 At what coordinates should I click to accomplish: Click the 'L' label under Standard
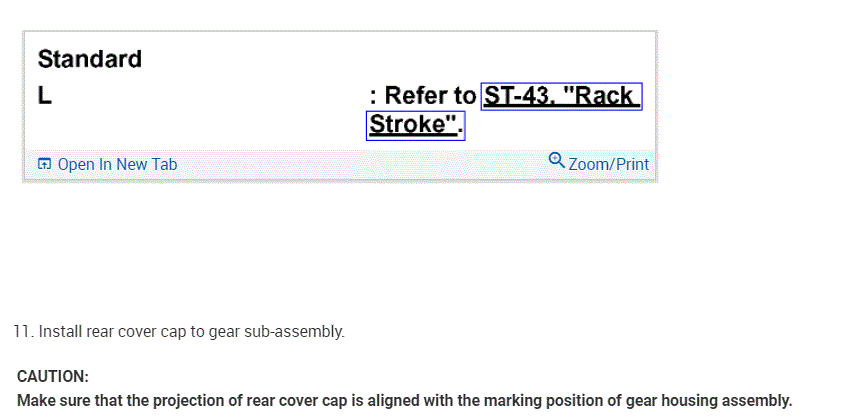click(45, 97)
